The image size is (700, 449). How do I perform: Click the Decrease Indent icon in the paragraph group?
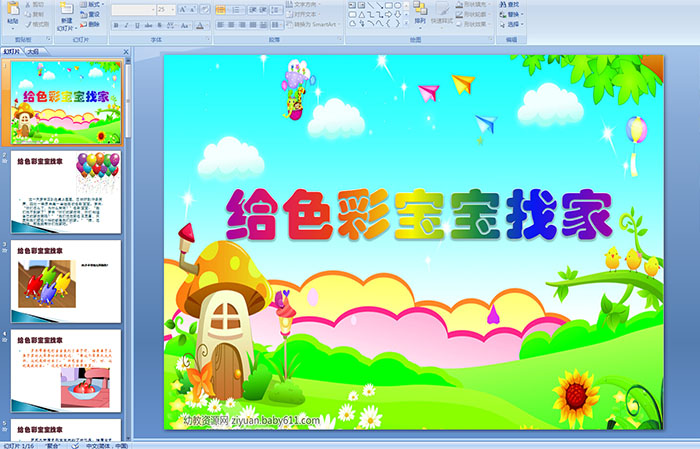pyautogui.click(x=253, y=9)
